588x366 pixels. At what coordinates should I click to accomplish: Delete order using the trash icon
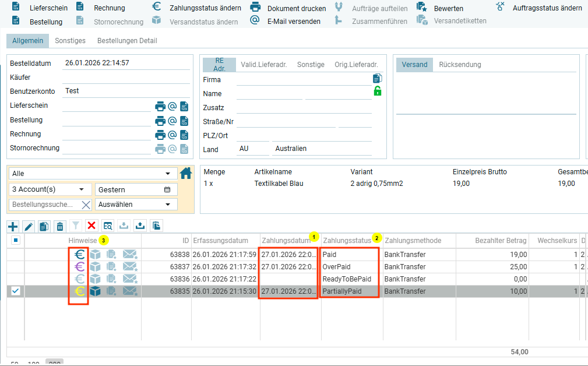[59, 226]
